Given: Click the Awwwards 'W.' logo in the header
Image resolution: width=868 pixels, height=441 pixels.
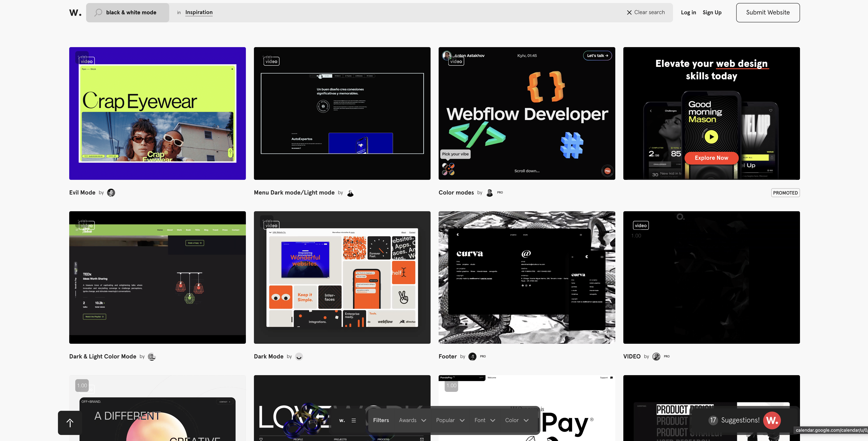Looking at the screenshot, I should point(75,13).
